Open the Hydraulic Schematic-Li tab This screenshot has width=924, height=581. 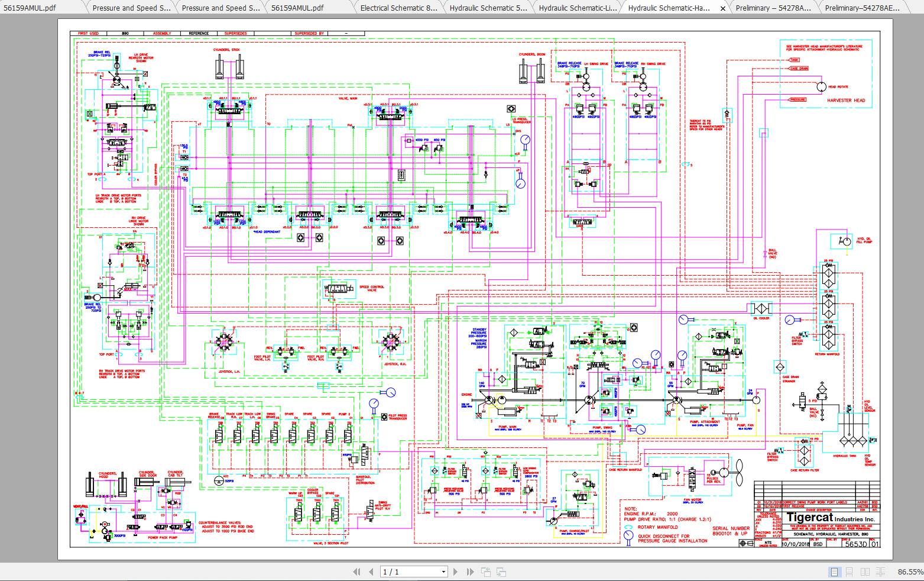(x=578, y=8)
